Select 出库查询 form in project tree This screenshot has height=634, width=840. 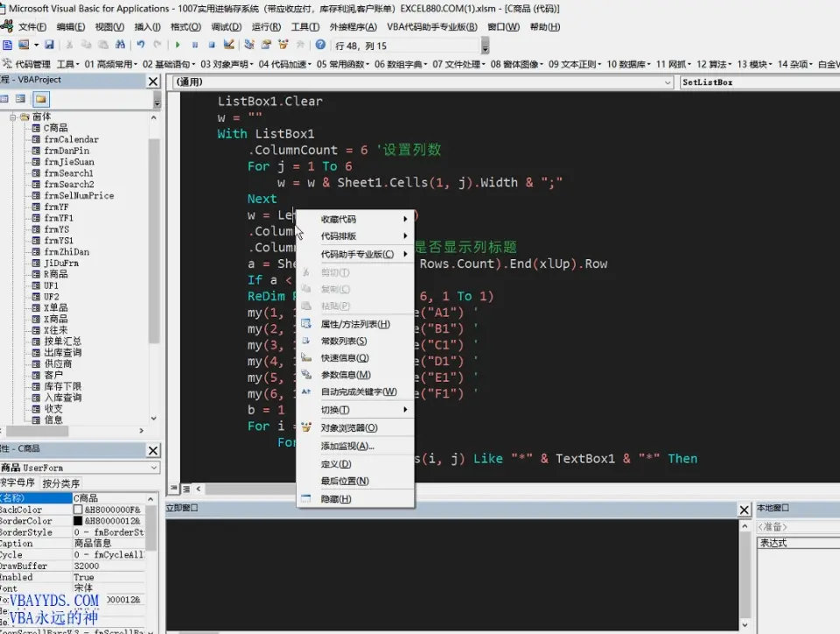pos(63,353)
